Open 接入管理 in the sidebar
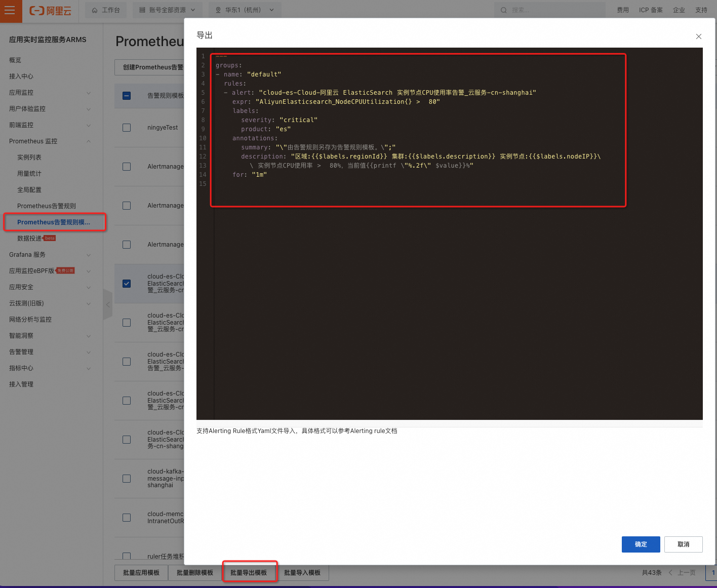717x588 pixels. coord(21,384)
